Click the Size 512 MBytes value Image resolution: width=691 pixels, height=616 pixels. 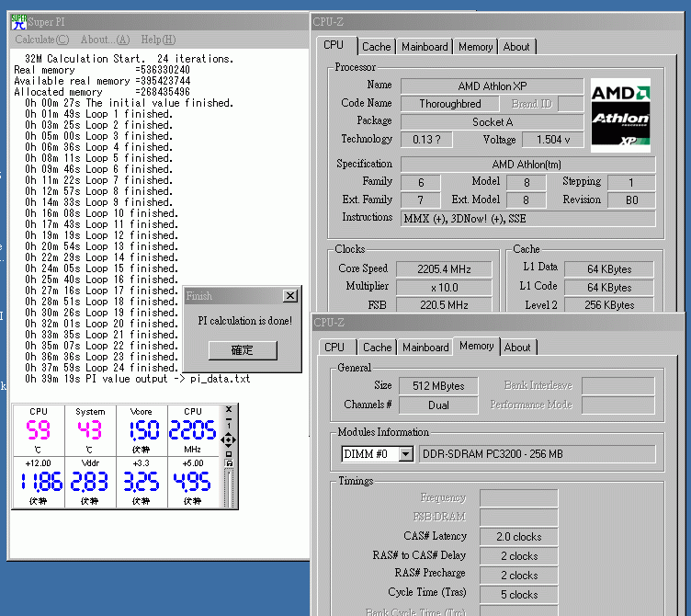(x=438, y=386)
